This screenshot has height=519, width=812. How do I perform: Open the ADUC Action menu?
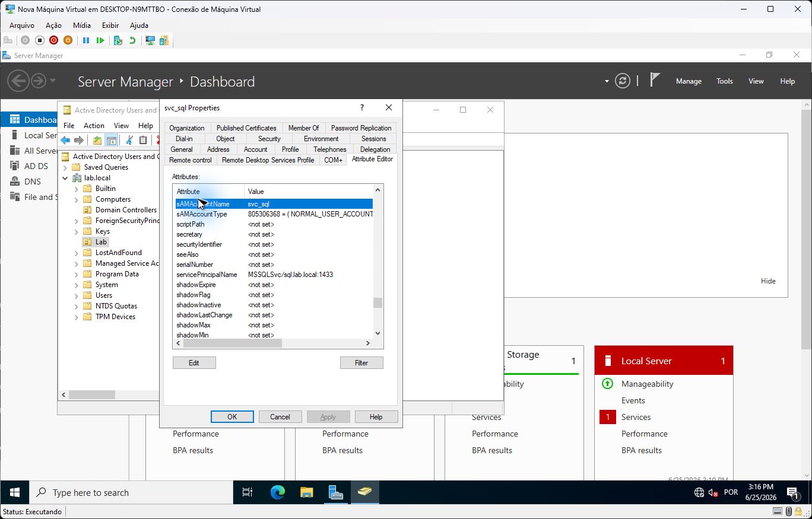pyautogui.click(x=94, y=126)
